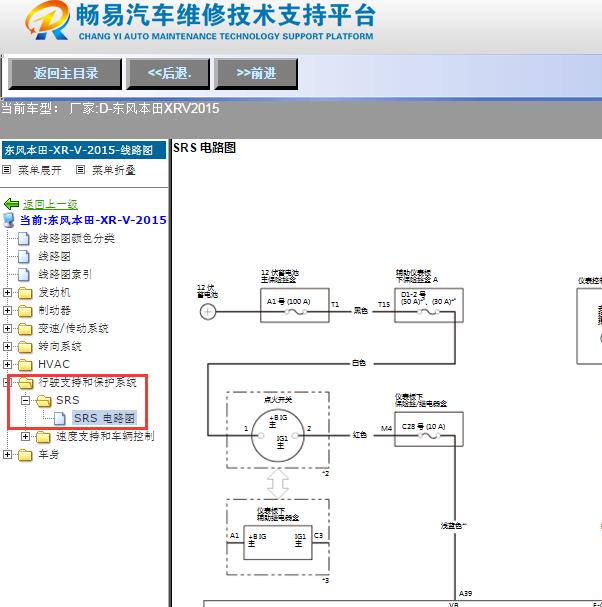Viewport: 602px width, 607px height.
Task: Click the 转向系统 folder icon
Action: coord(25,347)
